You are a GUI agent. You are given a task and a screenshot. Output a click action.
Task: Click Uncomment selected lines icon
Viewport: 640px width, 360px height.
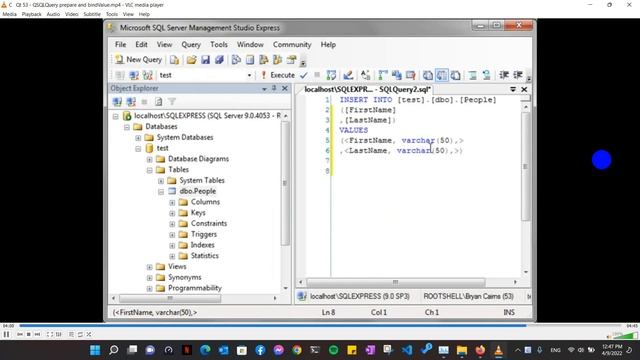point(486,75)
